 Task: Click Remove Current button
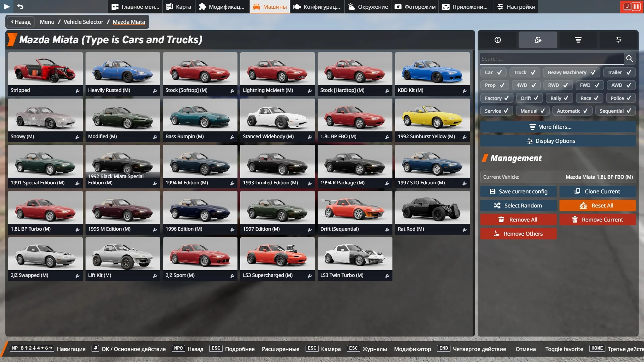[x=597, y=220]
